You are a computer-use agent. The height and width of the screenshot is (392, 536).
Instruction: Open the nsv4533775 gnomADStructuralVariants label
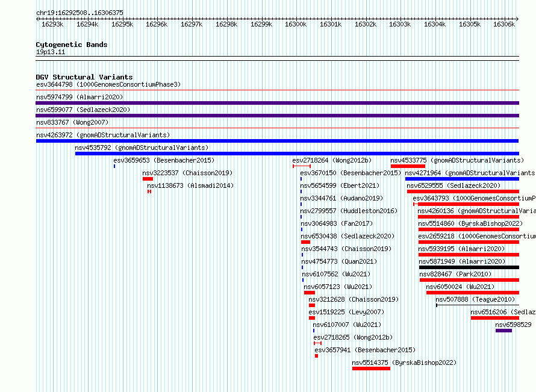click(x=457, y=160)
